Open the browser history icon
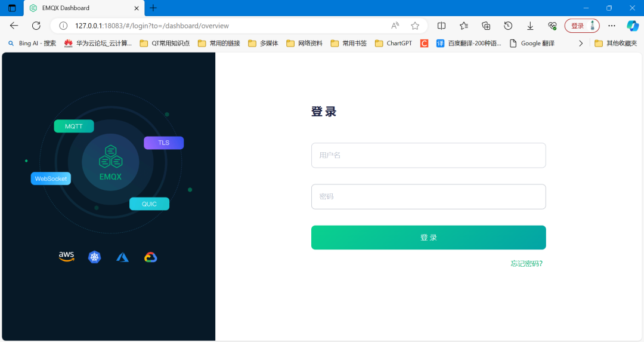The width and height of the screenshot is (644, 342). 508,26
